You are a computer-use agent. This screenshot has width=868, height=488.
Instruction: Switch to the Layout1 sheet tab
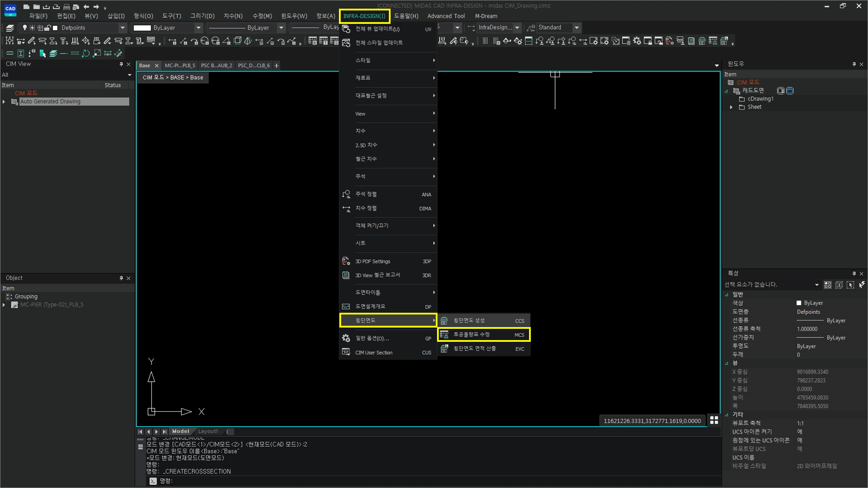pyautogui.click(x=208, y=431)
